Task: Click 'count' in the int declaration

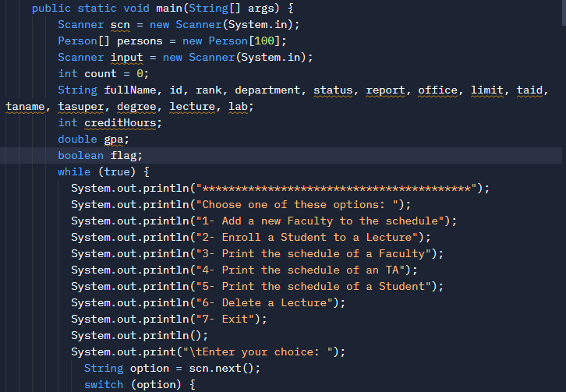Action: pos(101,73)
